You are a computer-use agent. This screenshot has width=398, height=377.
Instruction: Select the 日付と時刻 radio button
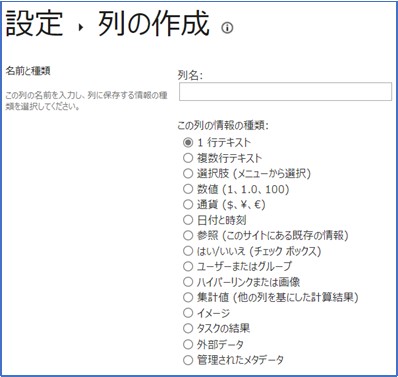pyautogui.click(x=188, y=220)
